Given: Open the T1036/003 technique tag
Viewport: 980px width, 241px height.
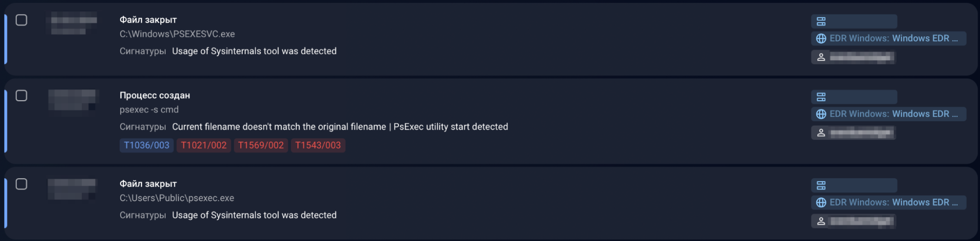Looking at the screenshot, I should [x=146, y=145].
